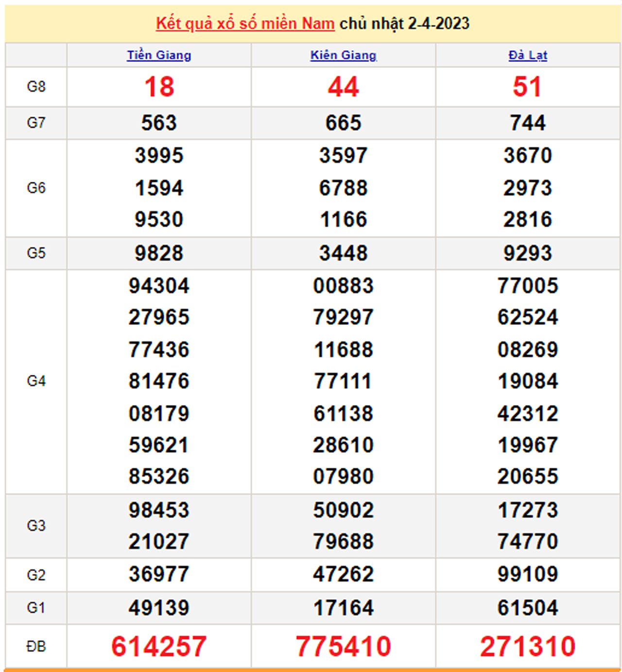Click G4 number 11688
This screenshot has height=672, width=622.
click(344, 350)
